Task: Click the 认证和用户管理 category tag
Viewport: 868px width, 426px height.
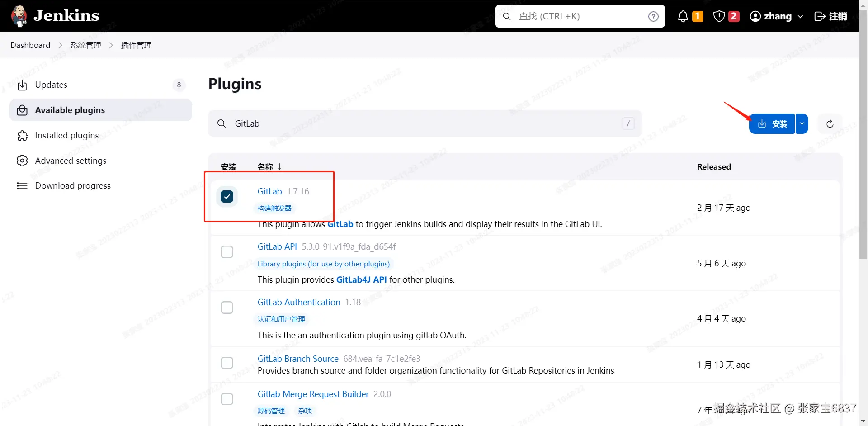Action: 281,319
